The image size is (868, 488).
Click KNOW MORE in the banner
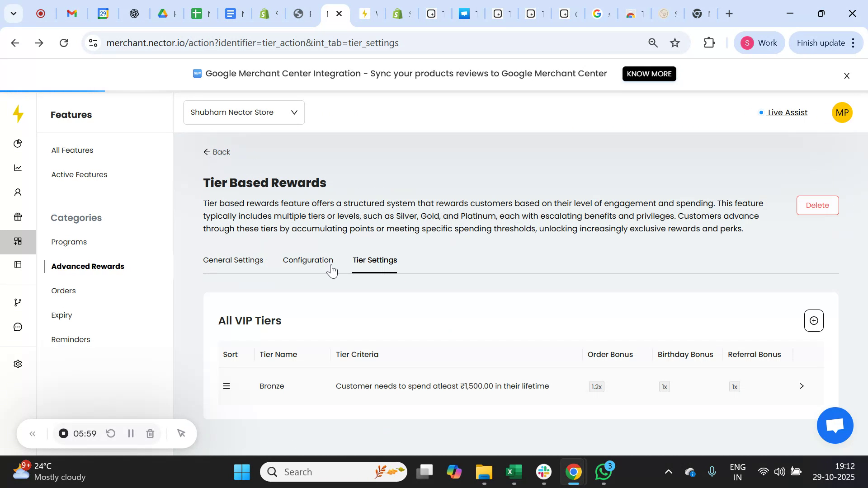(x=649, y=74)
